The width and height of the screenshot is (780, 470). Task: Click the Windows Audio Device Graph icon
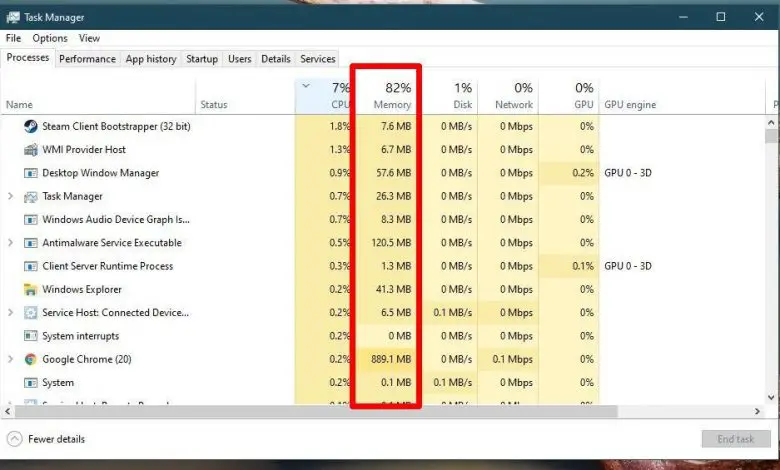[30, 219]
